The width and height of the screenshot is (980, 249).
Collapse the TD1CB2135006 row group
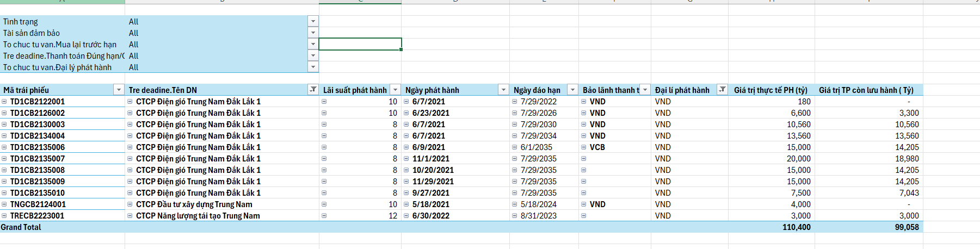pos(4,147)
